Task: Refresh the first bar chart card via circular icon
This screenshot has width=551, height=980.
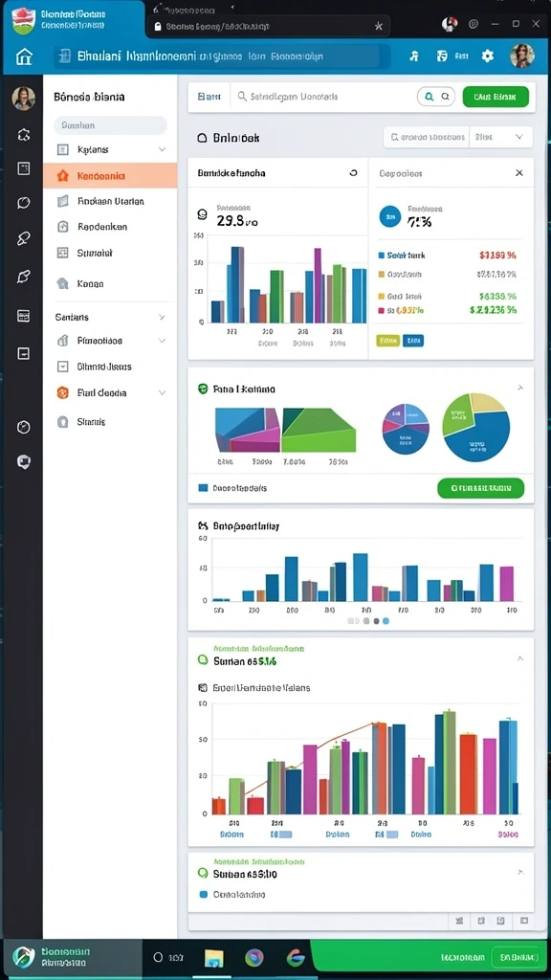Action: [354, 173]
